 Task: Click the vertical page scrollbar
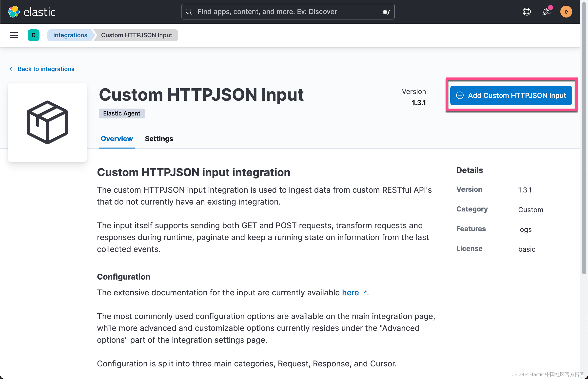(x=584, y=138)
